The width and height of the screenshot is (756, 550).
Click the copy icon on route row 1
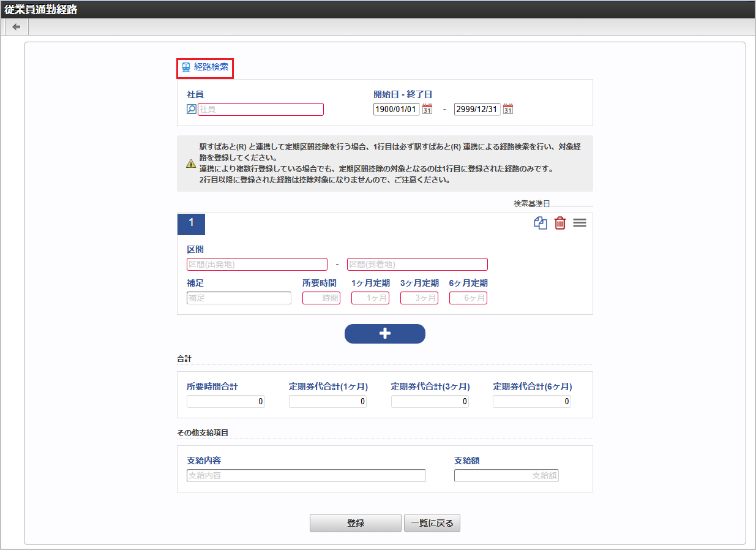[540, 223]
